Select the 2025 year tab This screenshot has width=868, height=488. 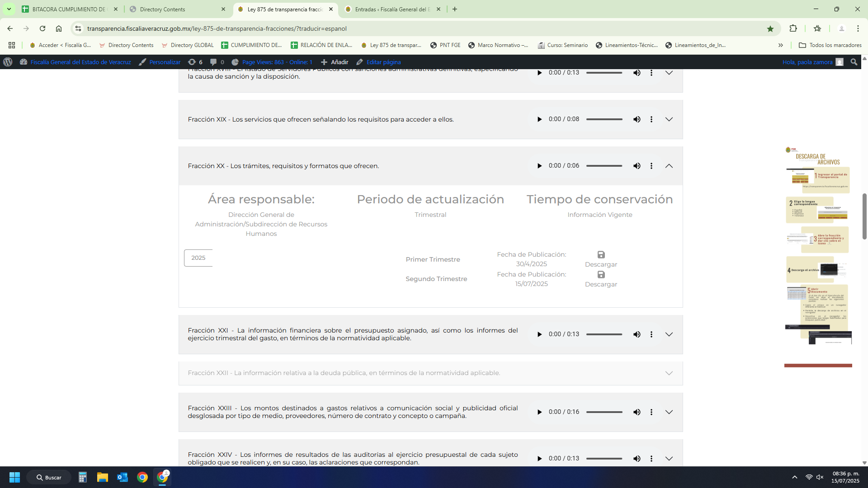198,258
